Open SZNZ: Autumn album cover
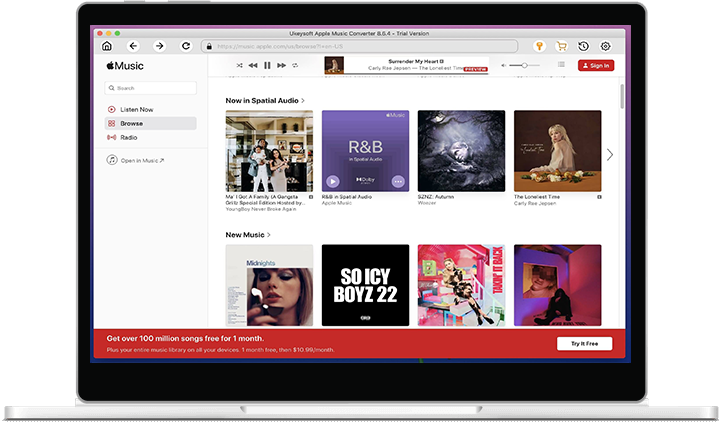Screen dimensions: 722x423 pyautogui.click(x=461, y=151)
